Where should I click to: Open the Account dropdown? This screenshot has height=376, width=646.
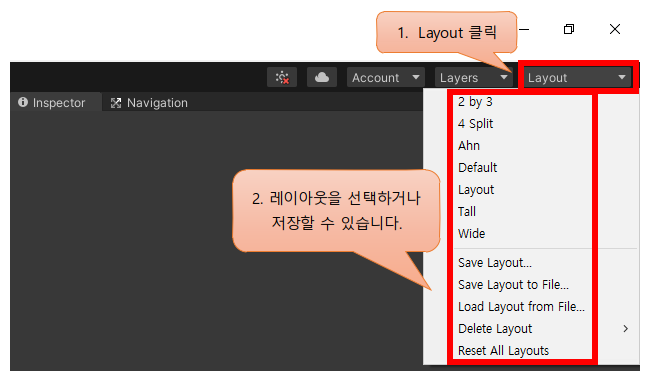coord(386,77)
